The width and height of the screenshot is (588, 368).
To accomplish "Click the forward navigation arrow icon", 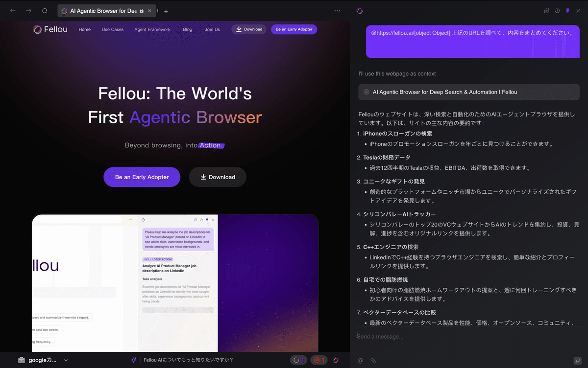I will point(28,11).
